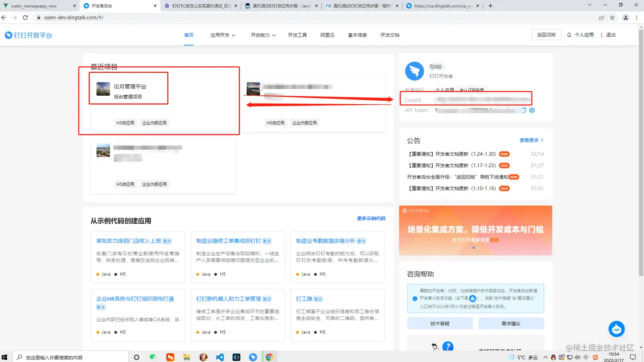Open DingTalk from the taskbar
Image resolution: width=644 pixels, height=362 pixels.
click(x=253, y=357)
